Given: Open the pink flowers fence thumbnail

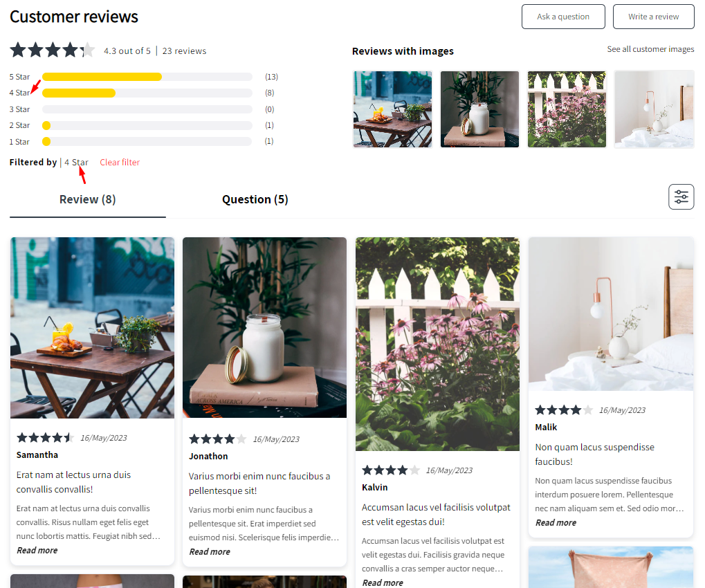Looking at the screenshot, I should [x=567, y=109].
